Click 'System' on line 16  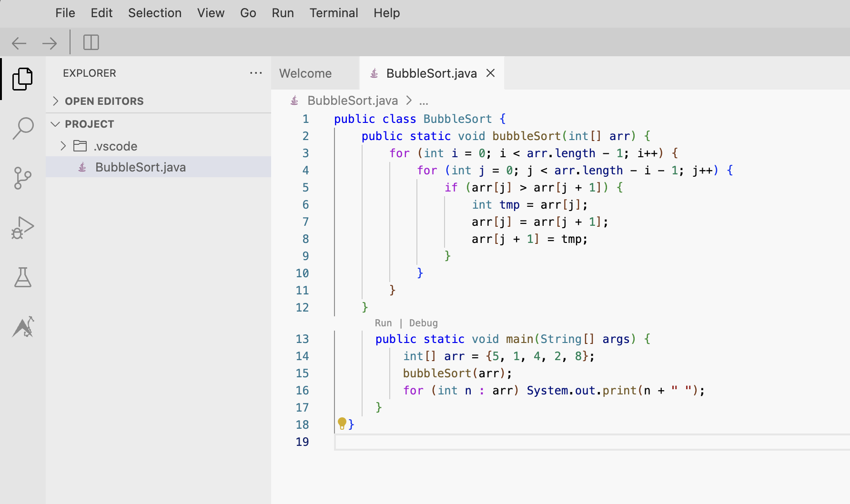[x=547, y=390]
